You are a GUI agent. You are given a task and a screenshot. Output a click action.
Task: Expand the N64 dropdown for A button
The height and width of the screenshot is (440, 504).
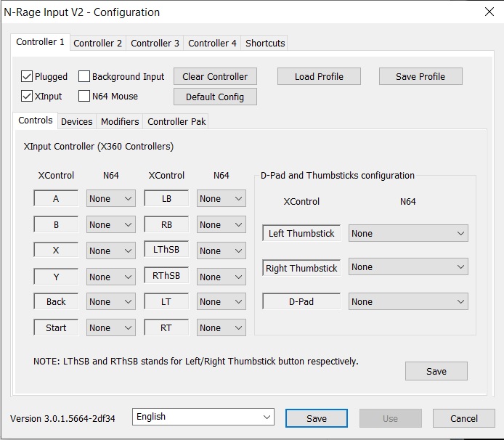click(x=110, y=198)
